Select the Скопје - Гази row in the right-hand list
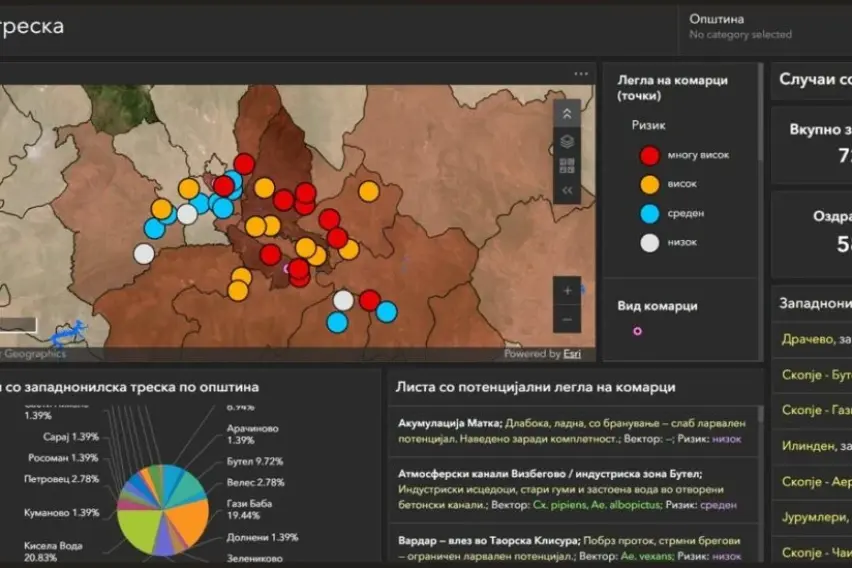This screenshot has width=852, height=568. point(812,410)
